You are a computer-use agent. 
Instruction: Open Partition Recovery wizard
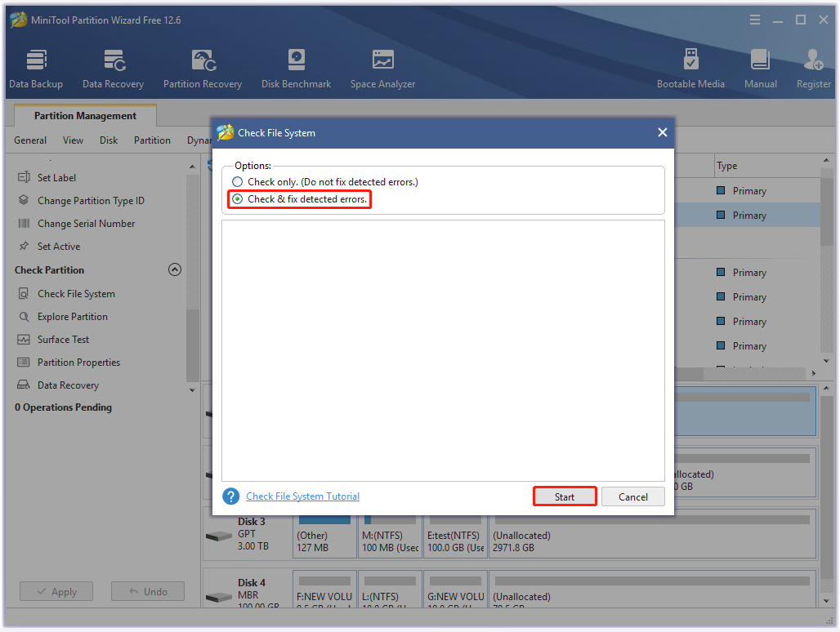[x=203, y=69]
